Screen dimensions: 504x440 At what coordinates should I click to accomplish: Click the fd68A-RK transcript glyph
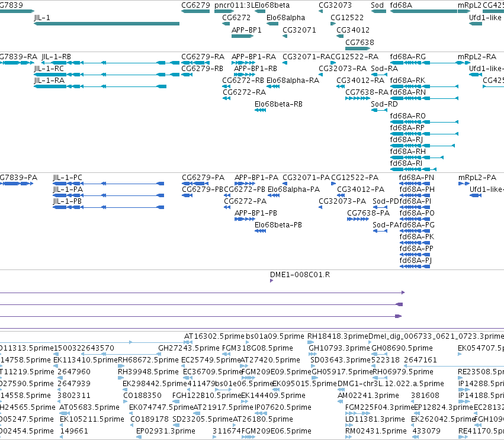424,86
